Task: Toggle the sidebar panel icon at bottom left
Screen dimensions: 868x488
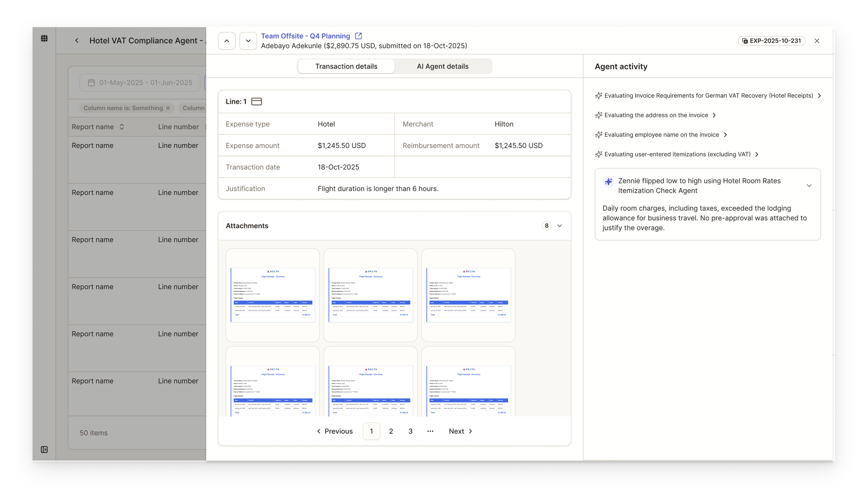Action: [x=44, y=449]
